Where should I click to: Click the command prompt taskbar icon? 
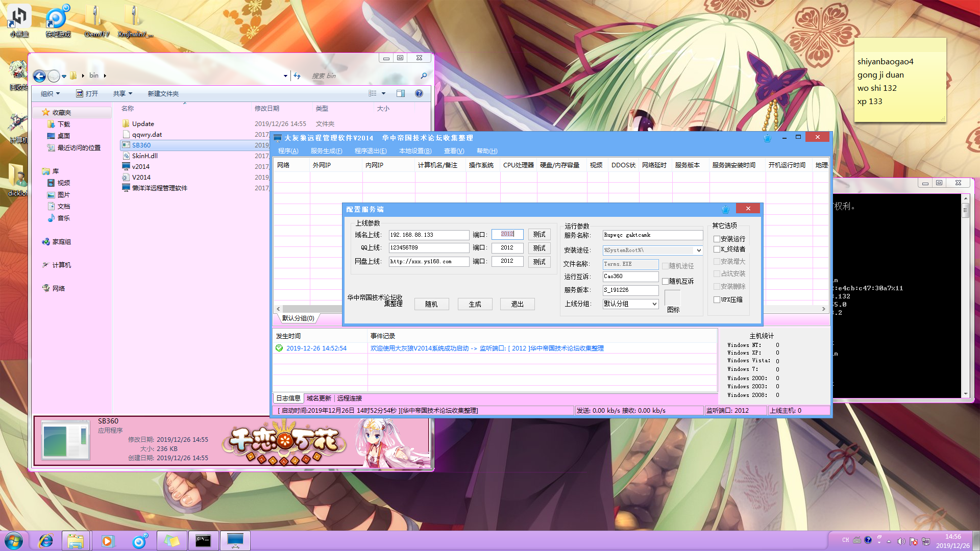[x=203, y=541]
